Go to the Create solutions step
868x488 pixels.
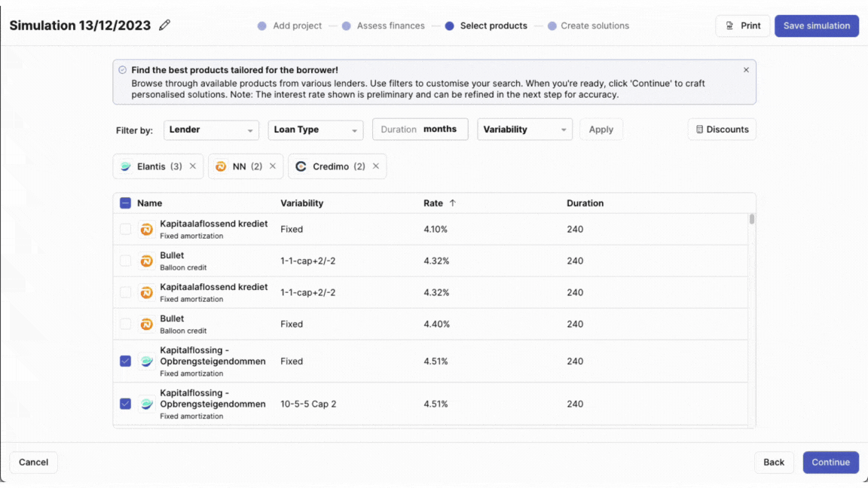pos(588,26)
